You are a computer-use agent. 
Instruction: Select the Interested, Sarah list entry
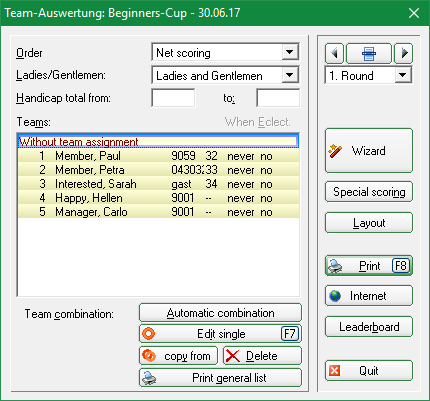158,184
